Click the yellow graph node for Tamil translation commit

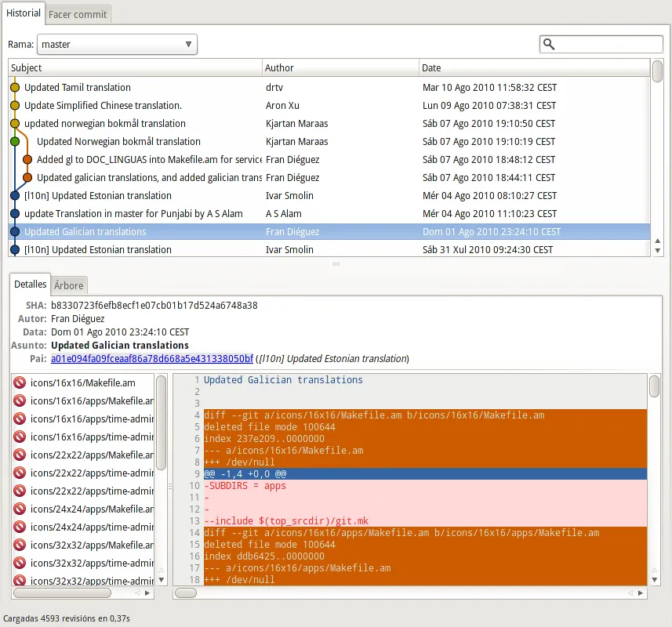tap(16, 87)
